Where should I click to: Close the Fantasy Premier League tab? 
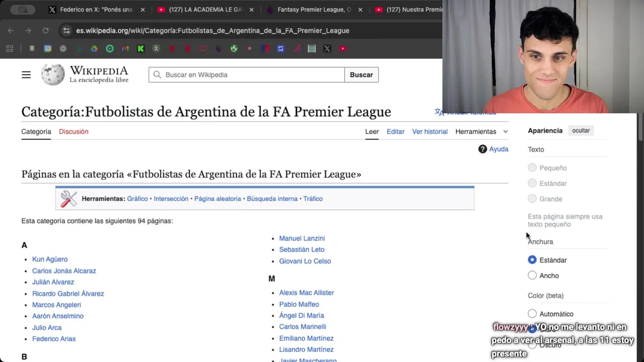tap(360, 10)
